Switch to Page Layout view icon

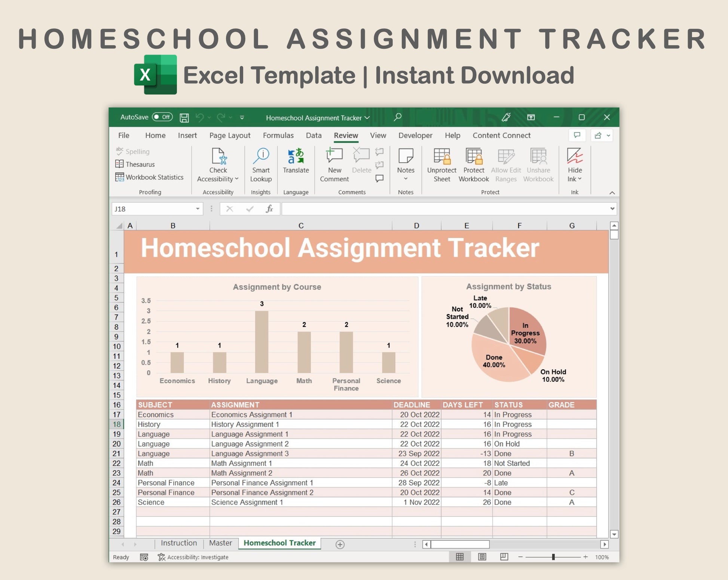(x=482, y=557)
